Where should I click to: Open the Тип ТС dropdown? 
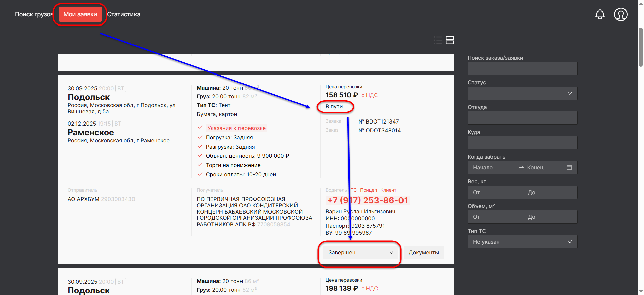[522, 242]
